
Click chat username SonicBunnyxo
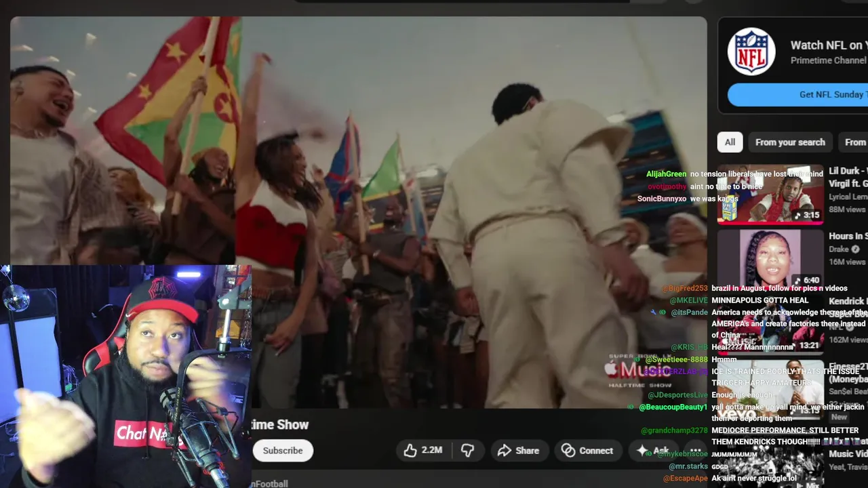[662, 199]
